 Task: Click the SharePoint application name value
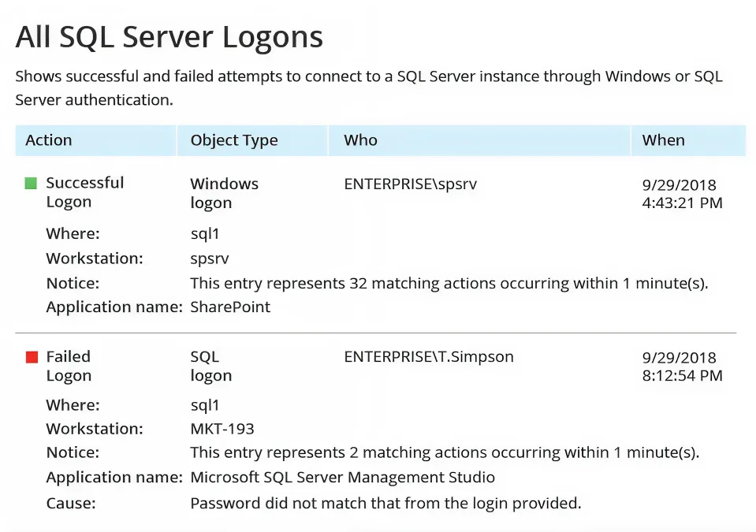[230, 307]
